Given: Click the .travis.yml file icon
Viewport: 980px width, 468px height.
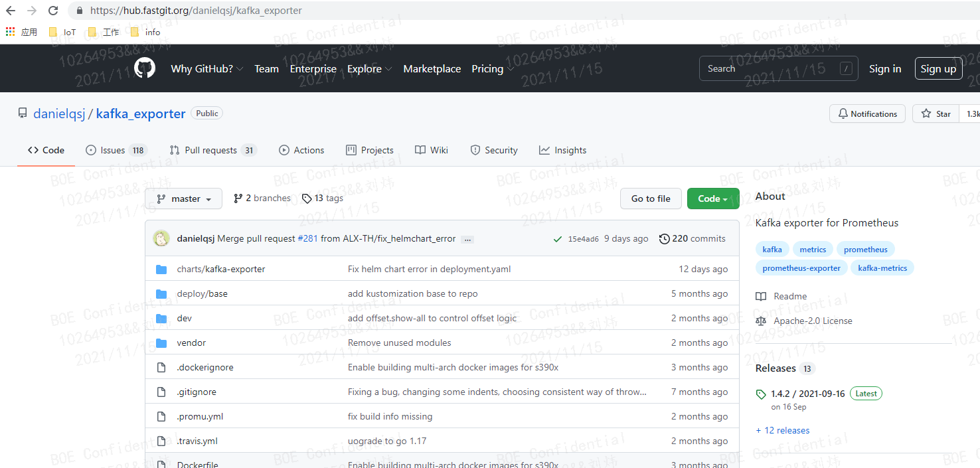Looking at the screenshot, I should pyautogui.click(x=161, y=441).
